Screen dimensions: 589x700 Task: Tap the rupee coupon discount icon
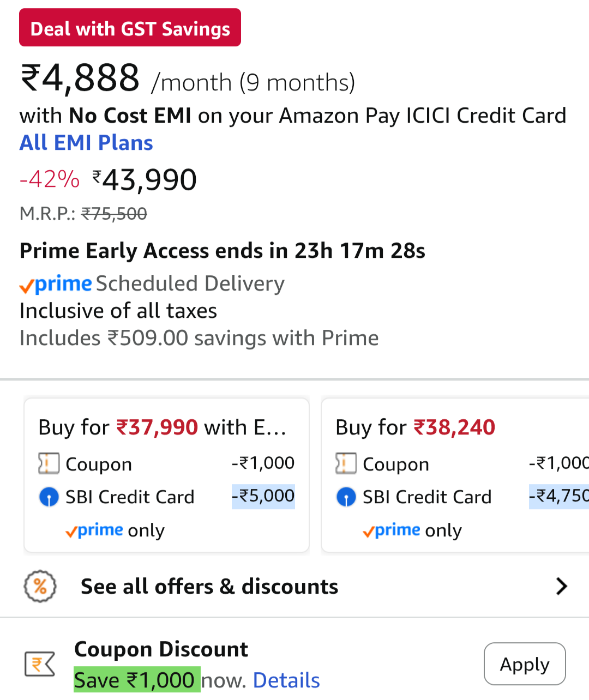coord(40,664)
